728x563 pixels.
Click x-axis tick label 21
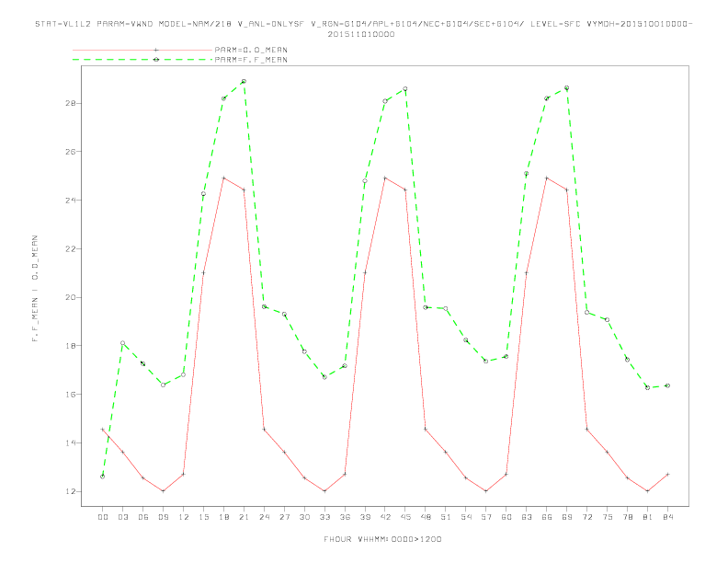click(x=244, y=517)
